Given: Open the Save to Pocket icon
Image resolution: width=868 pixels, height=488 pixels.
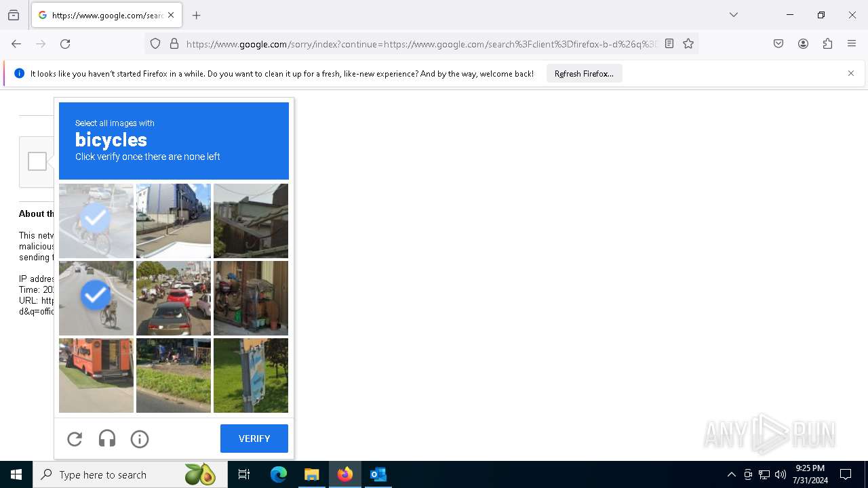Looking at the screenshot, I should click(x=778, y=44).
